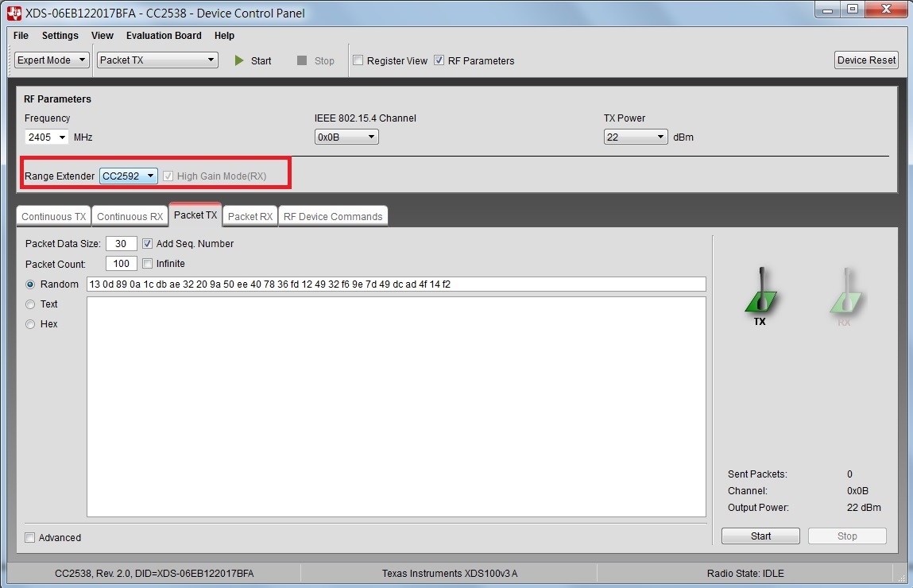Uncheck the RF Parameters checkbox
This screenshot has height=588, width=913.
pyautogui.click(x=439, y=60)
